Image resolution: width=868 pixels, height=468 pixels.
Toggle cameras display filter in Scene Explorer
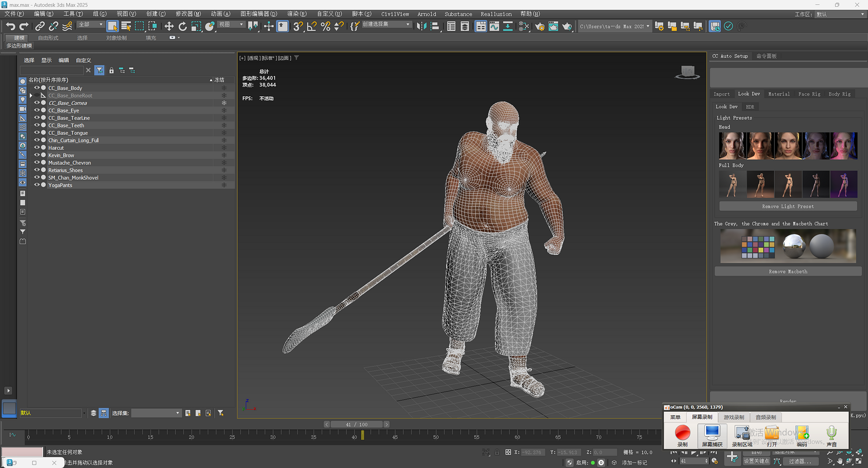pos(23,108)
